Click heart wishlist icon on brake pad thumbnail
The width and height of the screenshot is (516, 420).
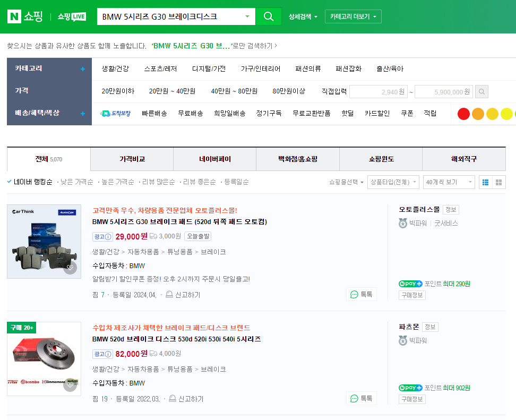click(x=70, y=268)
